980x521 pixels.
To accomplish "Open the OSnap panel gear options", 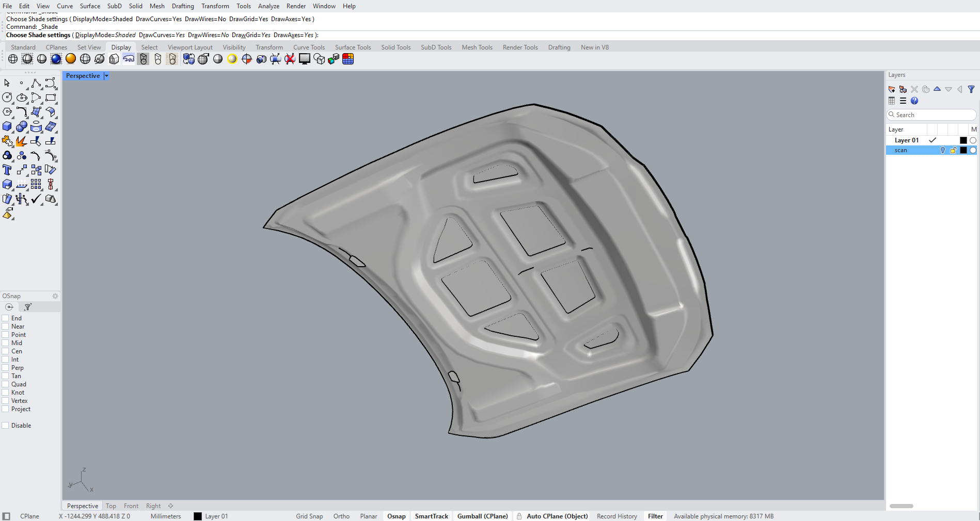I will pyautogui.click(x=55, y=296).
